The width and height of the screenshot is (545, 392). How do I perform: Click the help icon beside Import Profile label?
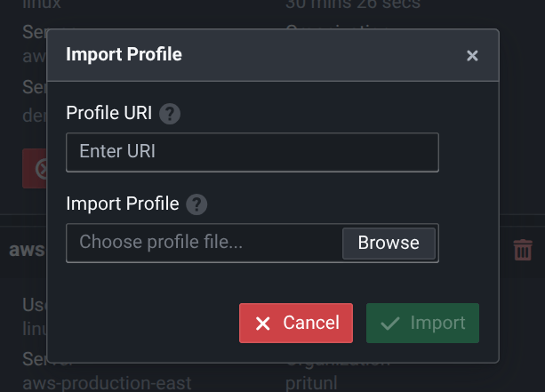coord(197,204)
